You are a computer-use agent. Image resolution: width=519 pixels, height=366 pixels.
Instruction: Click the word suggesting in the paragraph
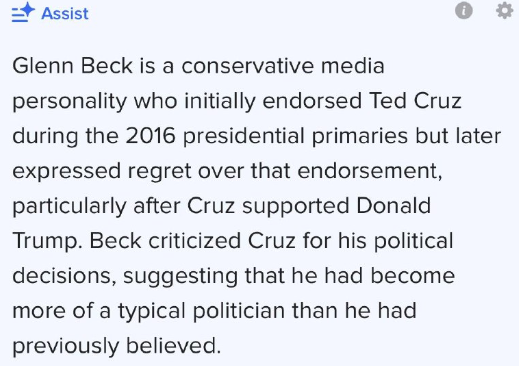pyautogui.click(x=181, y=277)
